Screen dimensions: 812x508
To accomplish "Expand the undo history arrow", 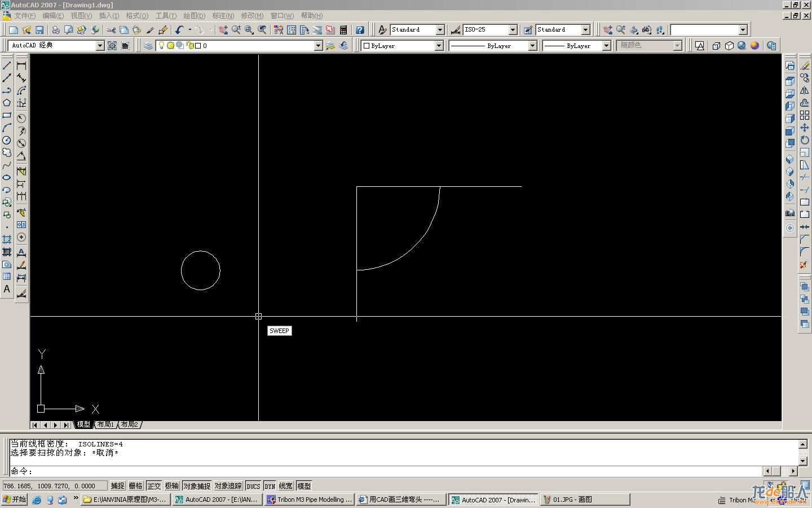I will coord(189,30).
